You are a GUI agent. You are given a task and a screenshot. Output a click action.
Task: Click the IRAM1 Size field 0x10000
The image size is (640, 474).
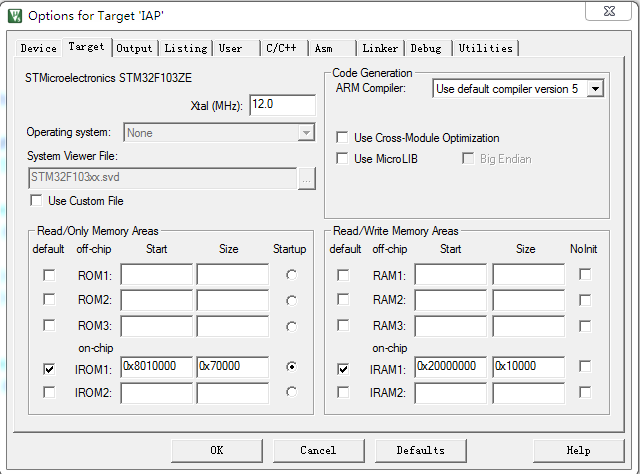pyautogui.click(x=529, y=367)
